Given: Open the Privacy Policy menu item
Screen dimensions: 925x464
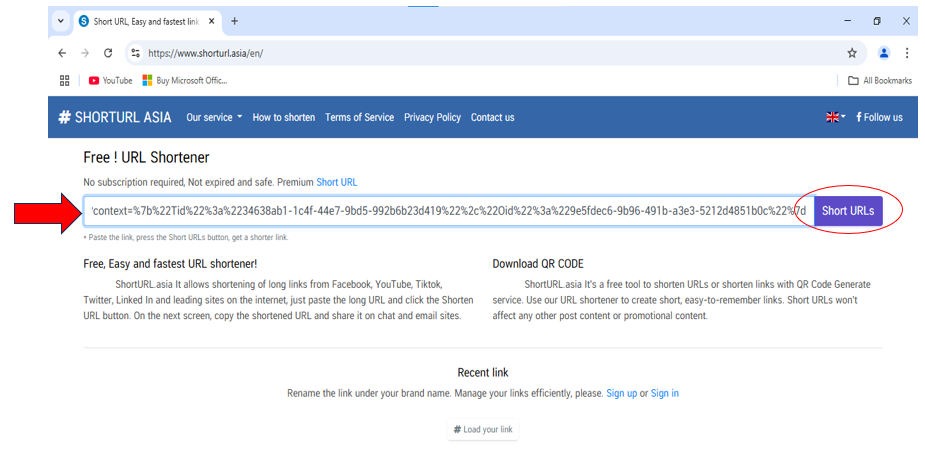Looking at the screenshot, I should pyautogui.click(x=432, y=117).
